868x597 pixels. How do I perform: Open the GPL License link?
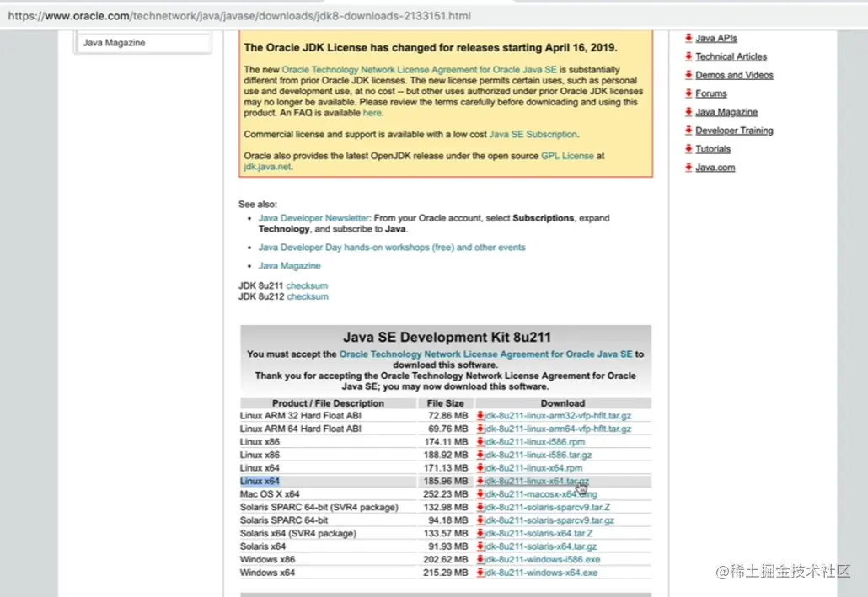point(567,156)
